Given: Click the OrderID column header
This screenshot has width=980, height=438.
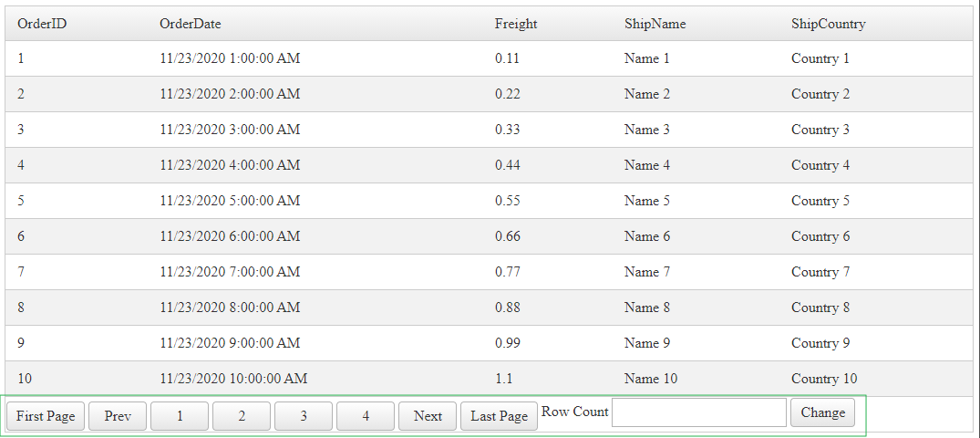Looking at the screenshot, I should [x=42, y=24].
